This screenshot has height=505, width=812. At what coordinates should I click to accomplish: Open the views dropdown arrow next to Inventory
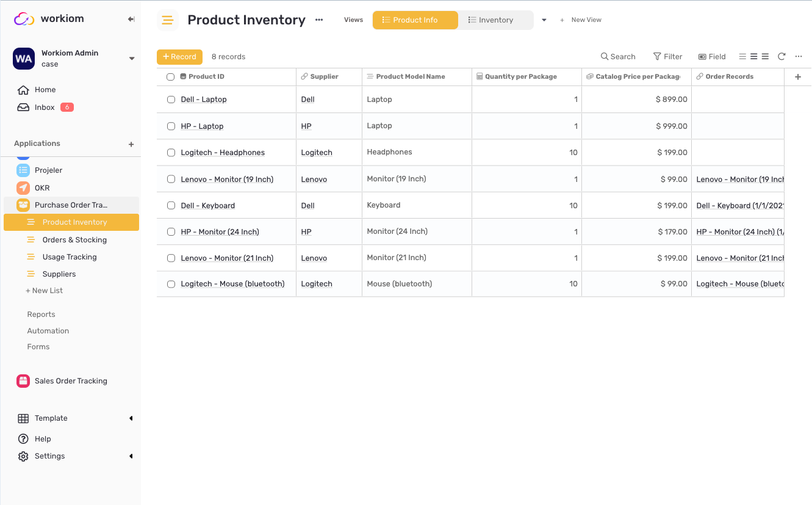tap(544, 20)
